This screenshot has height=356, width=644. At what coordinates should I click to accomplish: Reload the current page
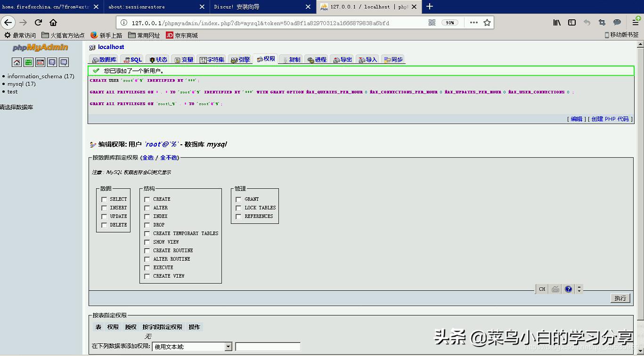tap(39, 22)
